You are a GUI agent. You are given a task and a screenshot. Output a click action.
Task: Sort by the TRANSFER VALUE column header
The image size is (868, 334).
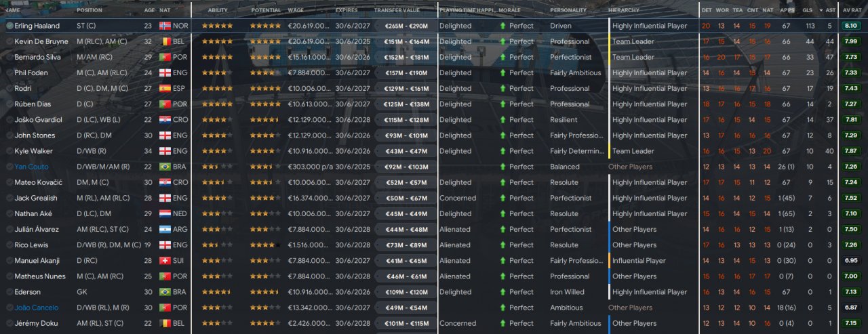click(x=397, y=10)
